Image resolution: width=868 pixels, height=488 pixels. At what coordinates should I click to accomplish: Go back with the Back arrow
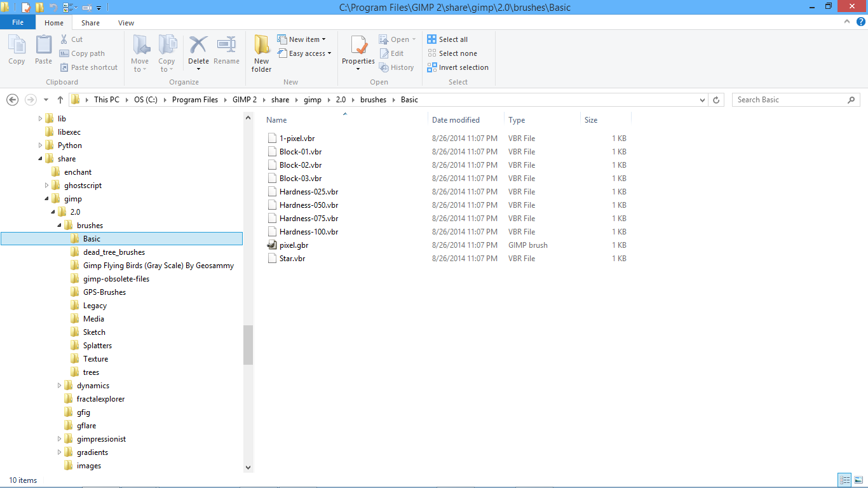pos(12,100)
